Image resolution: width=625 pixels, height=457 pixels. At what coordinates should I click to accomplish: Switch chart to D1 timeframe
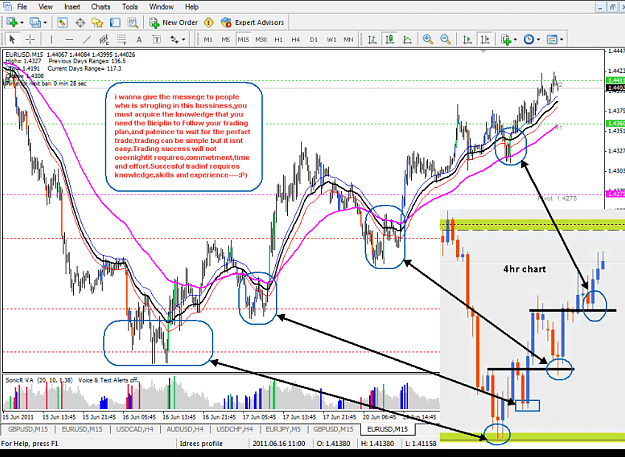click(x=314, y=39)
